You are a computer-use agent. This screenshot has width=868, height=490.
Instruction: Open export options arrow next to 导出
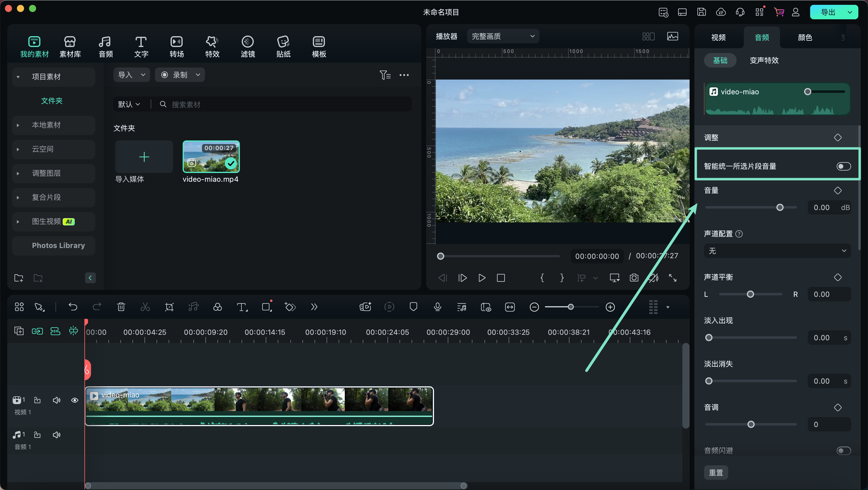pyautogui.click(x=850, y=12)
